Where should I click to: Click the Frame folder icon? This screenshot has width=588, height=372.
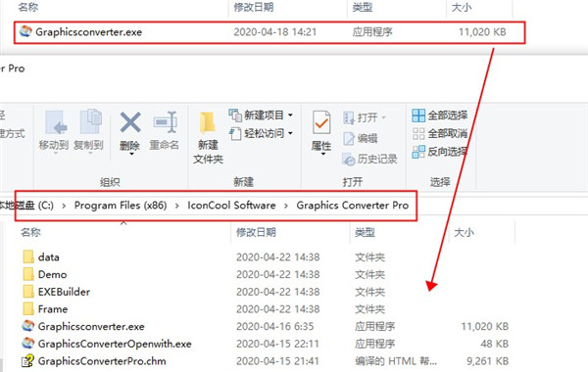point(28,308)
